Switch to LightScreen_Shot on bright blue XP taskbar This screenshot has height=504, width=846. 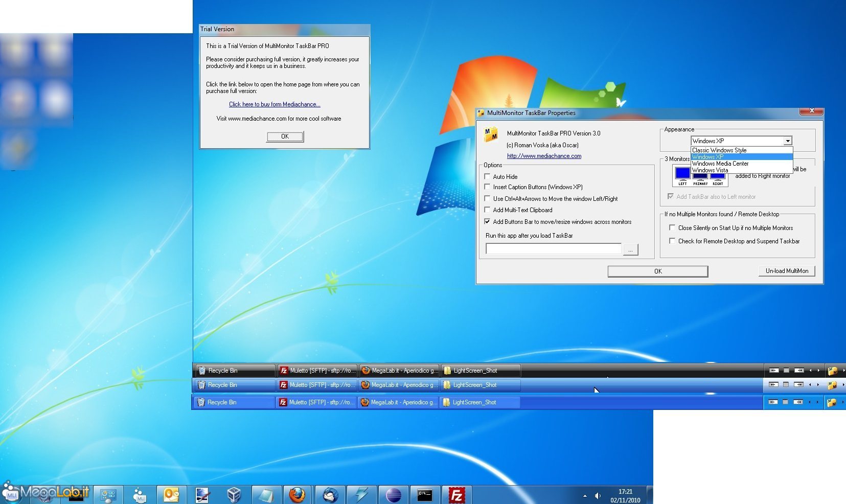(x=479, y=402)
